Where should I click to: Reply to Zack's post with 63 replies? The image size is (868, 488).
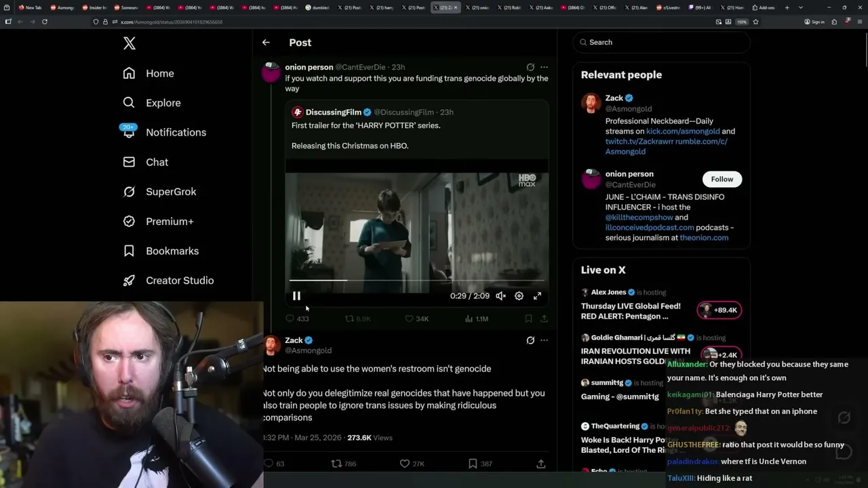(274, 464)
